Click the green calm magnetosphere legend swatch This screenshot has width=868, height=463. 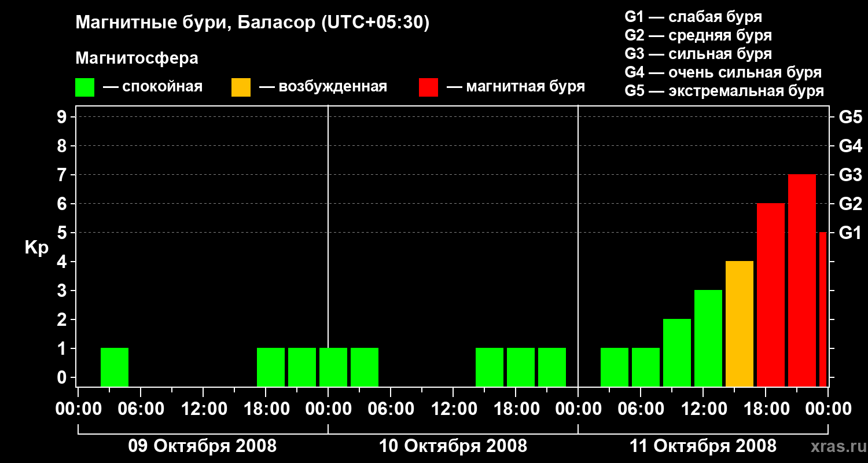point(85,87)
